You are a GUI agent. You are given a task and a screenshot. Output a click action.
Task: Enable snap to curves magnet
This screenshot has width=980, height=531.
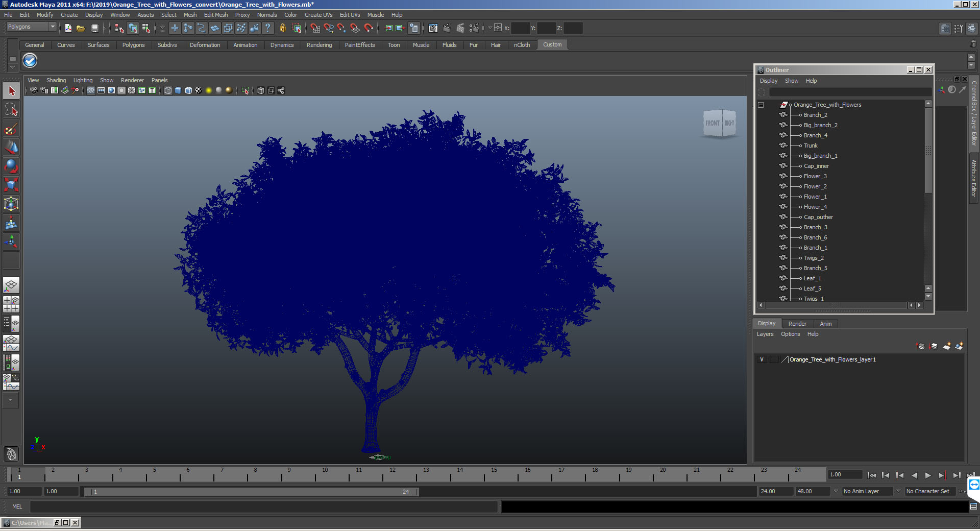[329, 28]
